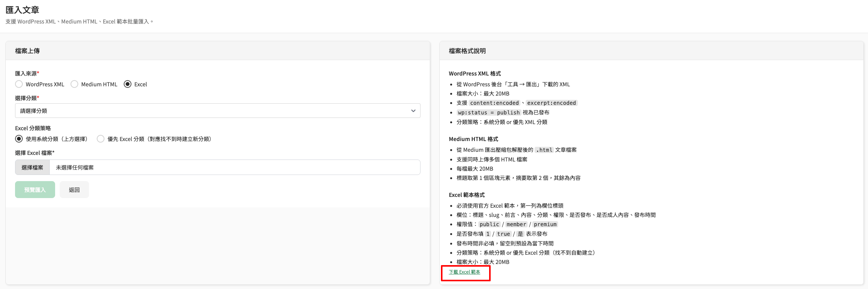Click the Medium HTML 格式 heading

point(473,139)
